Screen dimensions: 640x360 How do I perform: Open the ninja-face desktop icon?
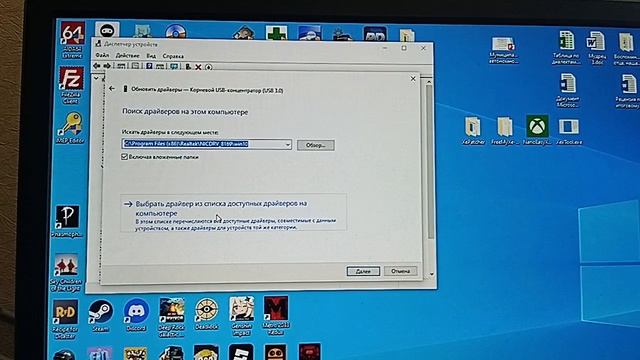107,31
